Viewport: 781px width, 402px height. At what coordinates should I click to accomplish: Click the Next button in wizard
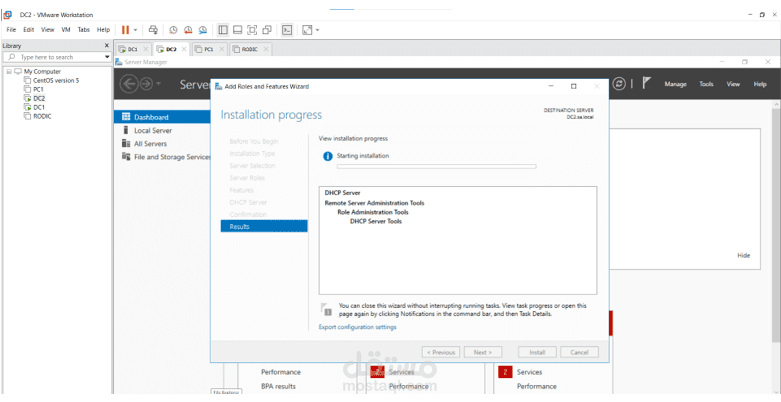(x=483, y=352)
